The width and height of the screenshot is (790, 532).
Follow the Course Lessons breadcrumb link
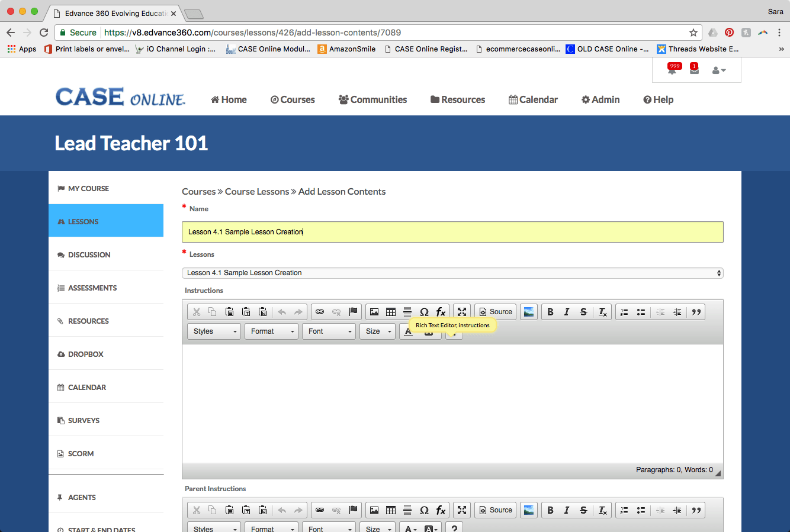257,192
